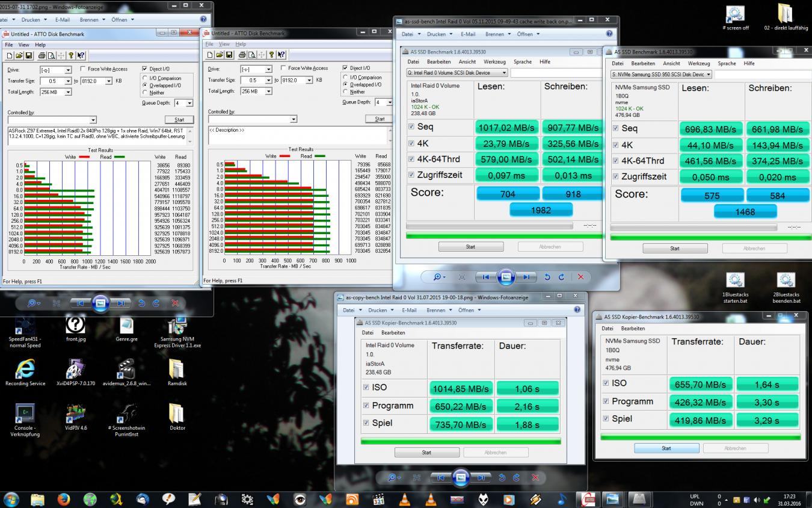The width and height of the screenshot is (812, 508).
Task: Click next image button in as-ssd-bench photo viewer
Action: click(x=526, y=277)
